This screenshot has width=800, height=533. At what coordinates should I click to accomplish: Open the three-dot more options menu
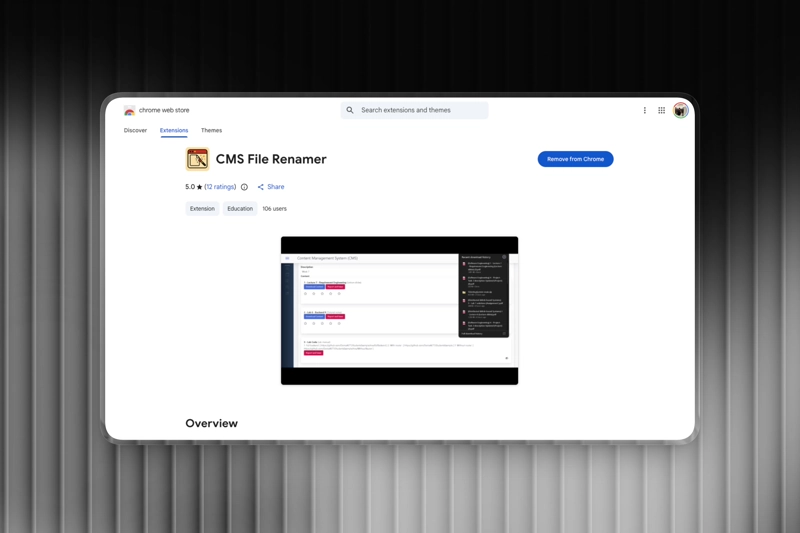coord(645,110)
